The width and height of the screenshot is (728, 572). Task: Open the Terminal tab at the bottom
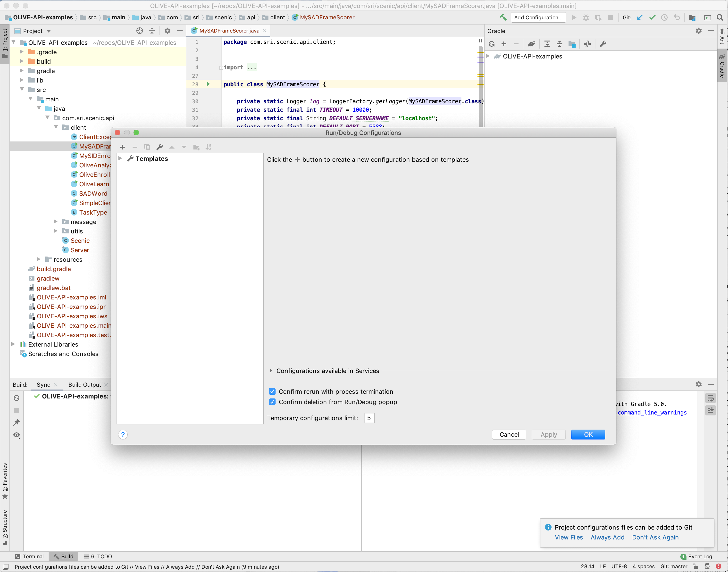click(x=33, y=556)
